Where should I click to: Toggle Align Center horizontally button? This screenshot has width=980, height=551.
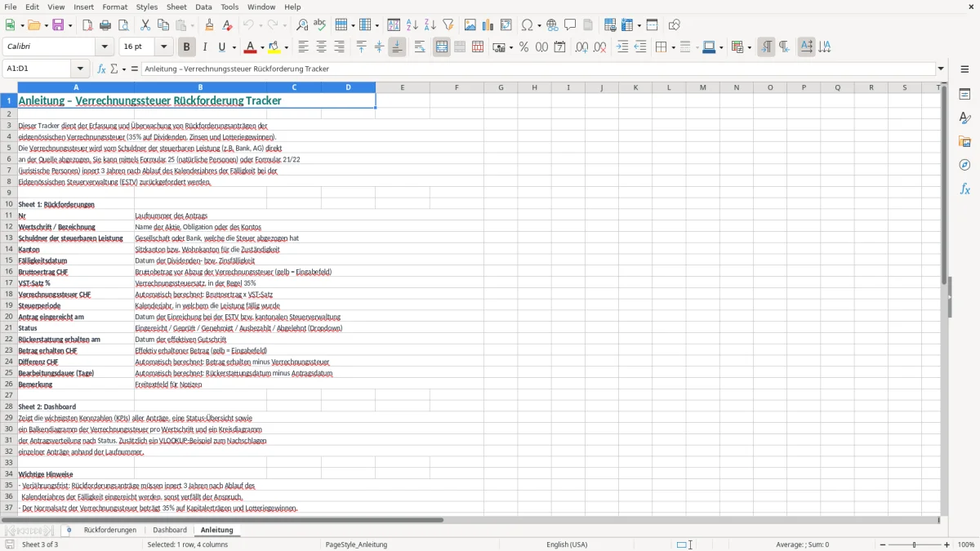(321, 47)
